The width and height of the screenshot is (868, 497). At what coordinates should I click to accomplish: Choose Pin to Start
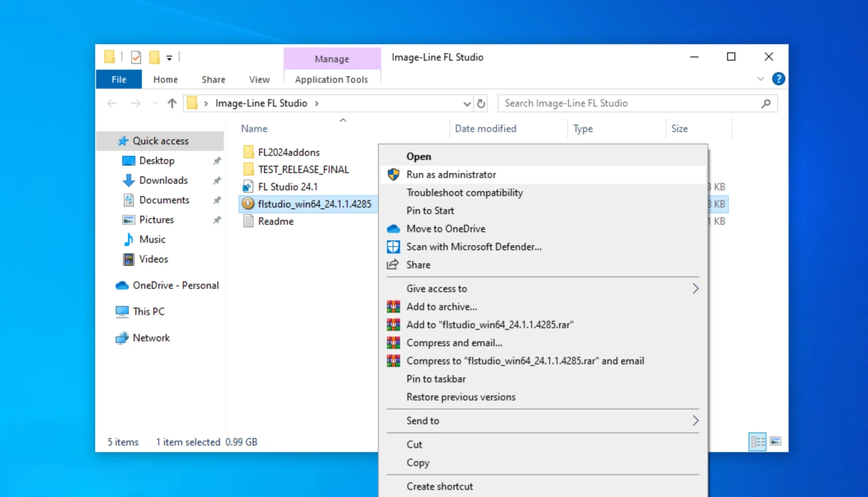pos(542,211)
